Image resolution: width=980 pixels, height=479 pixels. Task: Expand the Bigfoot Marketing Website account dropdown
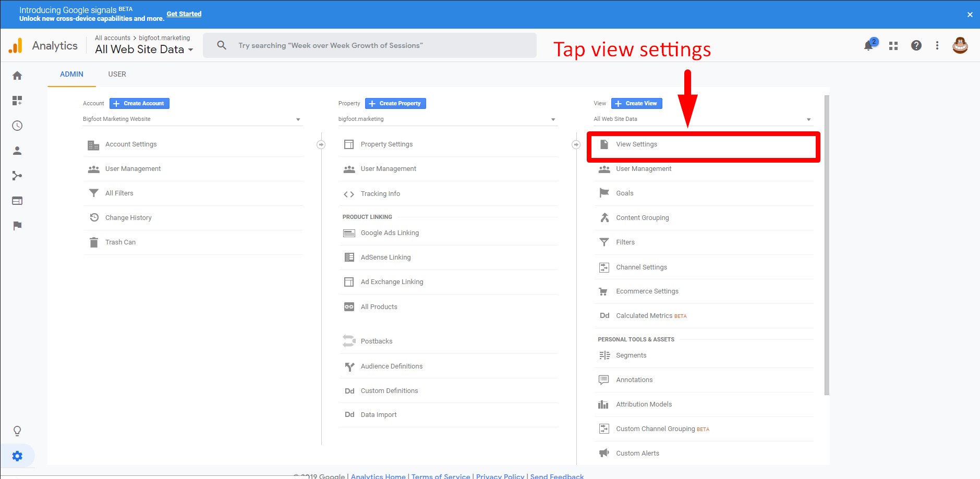click(x=297, y=119)
